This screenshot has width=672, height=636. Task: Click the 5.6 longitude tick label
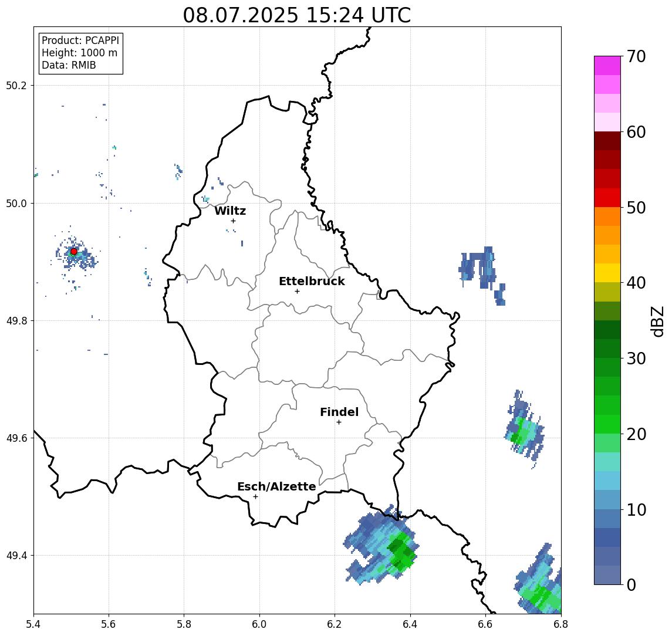click(x=109, y=624)
